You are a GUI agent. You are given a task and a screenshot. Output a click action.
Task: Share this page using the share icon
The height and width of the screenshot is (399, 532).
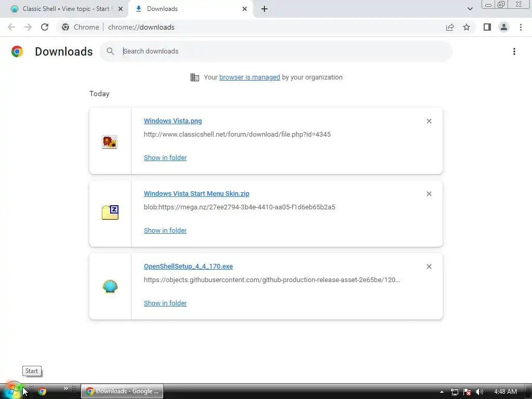(x=450, y=27)
